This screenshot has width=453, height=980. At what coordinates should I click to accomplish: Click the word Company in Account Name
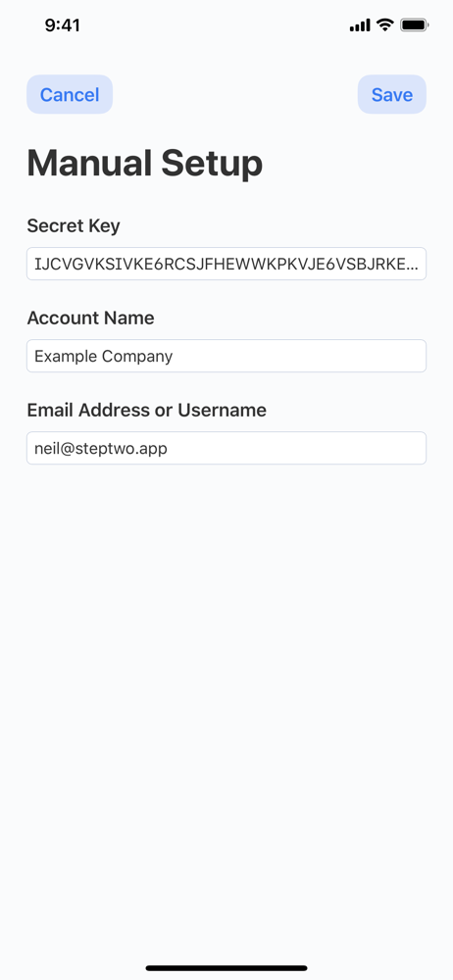[x=137, y=357]
